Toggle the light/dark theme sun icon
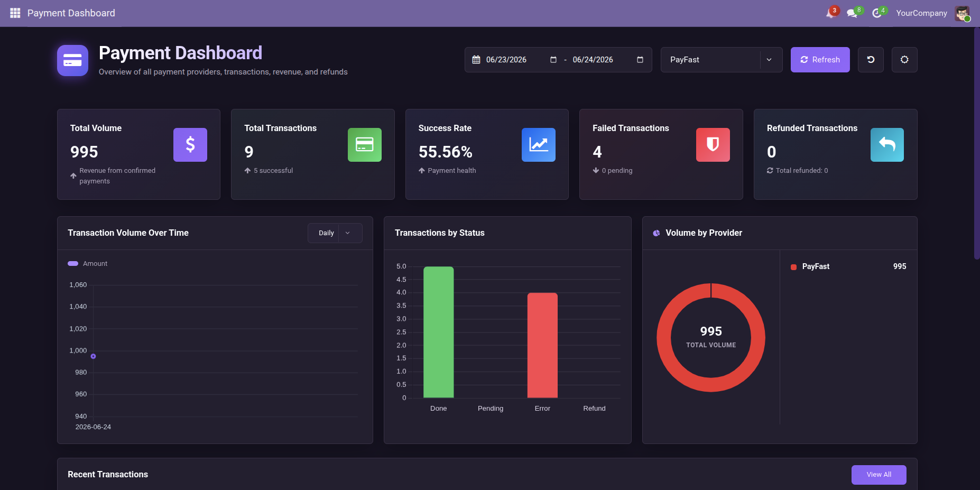Screen dimensions: 980x490 coord(904,60)
